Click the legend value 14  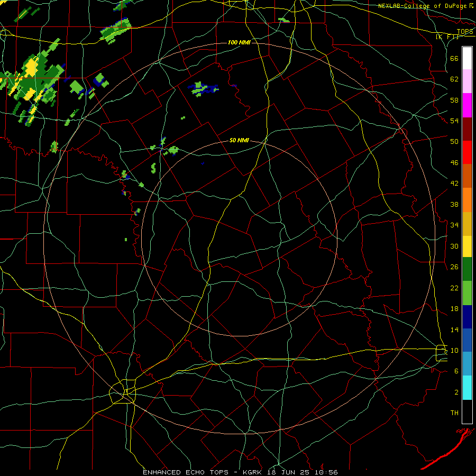pyautogui.click(x=454, y=329)
